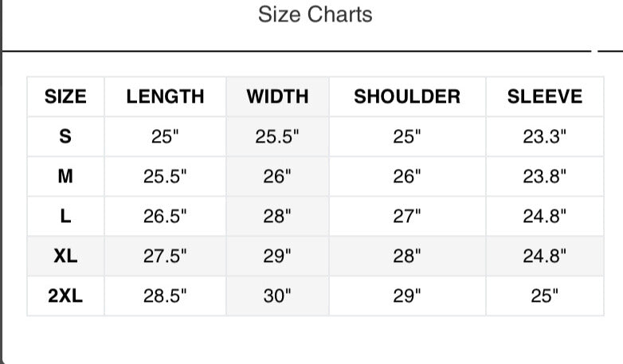
Task: Select the 28.5" length cell for 2XL
Action: (165, 296)
